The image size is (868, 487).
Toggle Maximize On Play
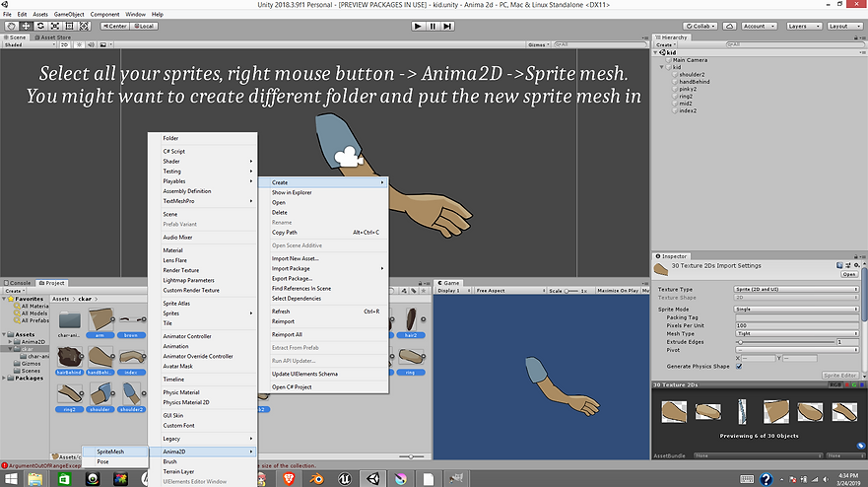click(x=617, y=290)
